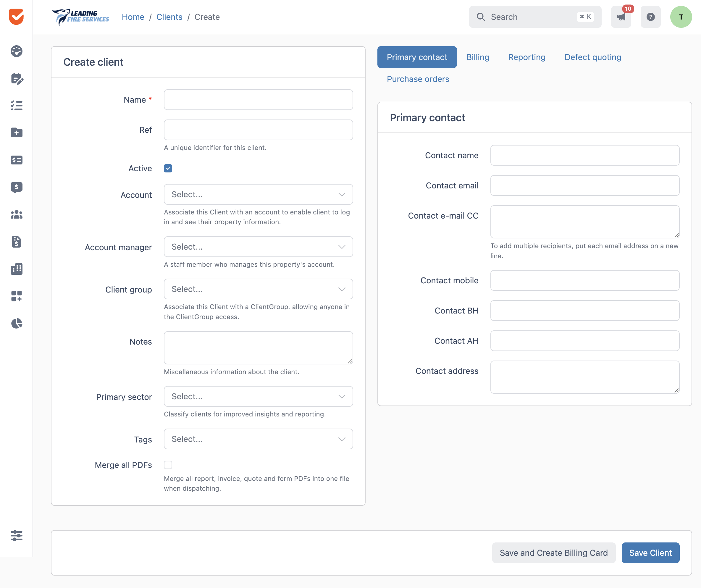This screenshot has height=588, width=701.
Task: Click the help question mark icon
Action: coord(650,17)
